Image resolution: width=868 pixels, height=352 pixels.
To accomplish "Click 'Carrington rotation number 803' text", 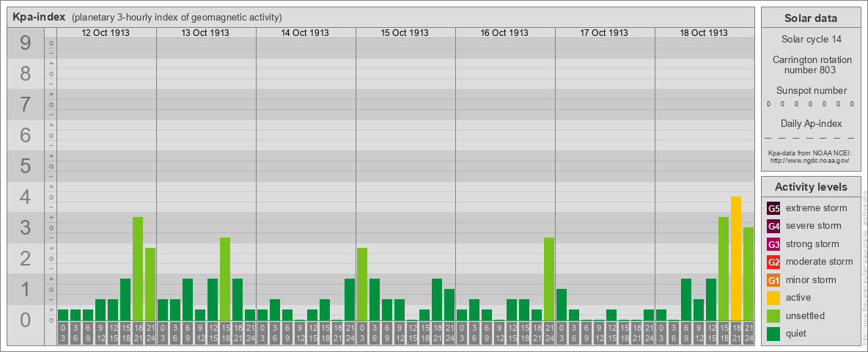I will 811,65.
